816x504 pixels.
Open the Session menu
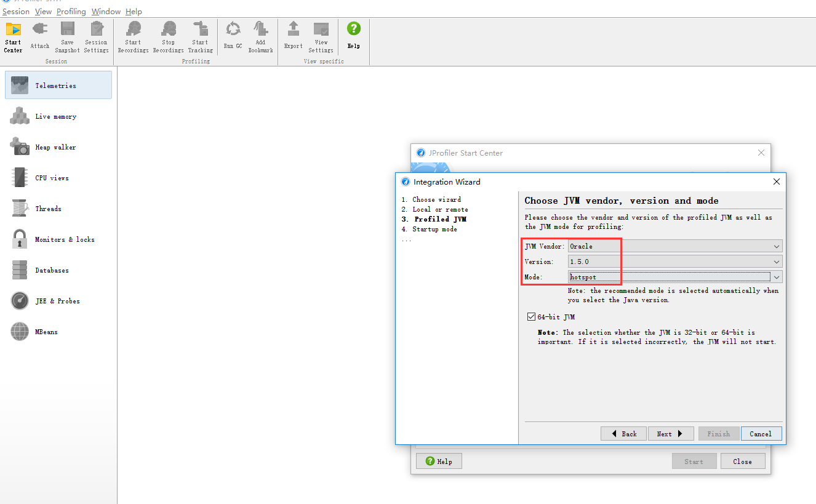click(x=16, y=11)
